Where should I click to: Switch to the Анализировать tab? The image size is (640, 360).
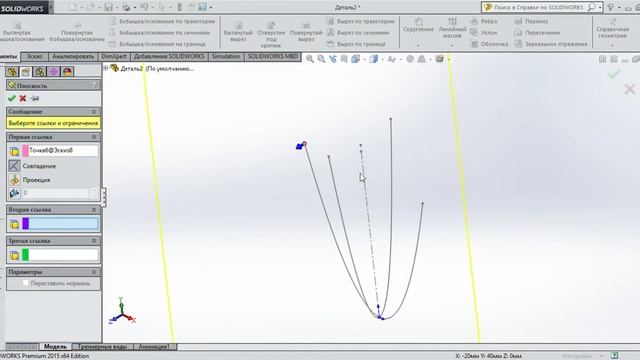[x=73, y=57]
